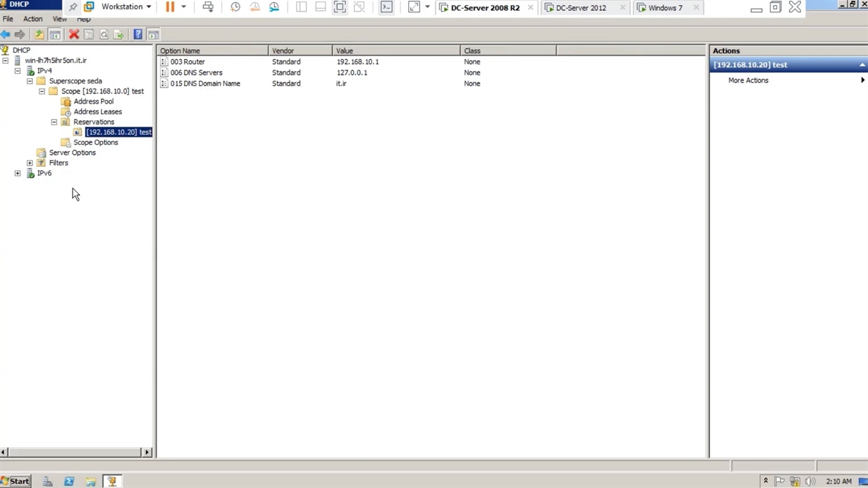Expand the Filters tree node
Image resolution: width=868 pixels, height=488 pixels.
point(30,163)
